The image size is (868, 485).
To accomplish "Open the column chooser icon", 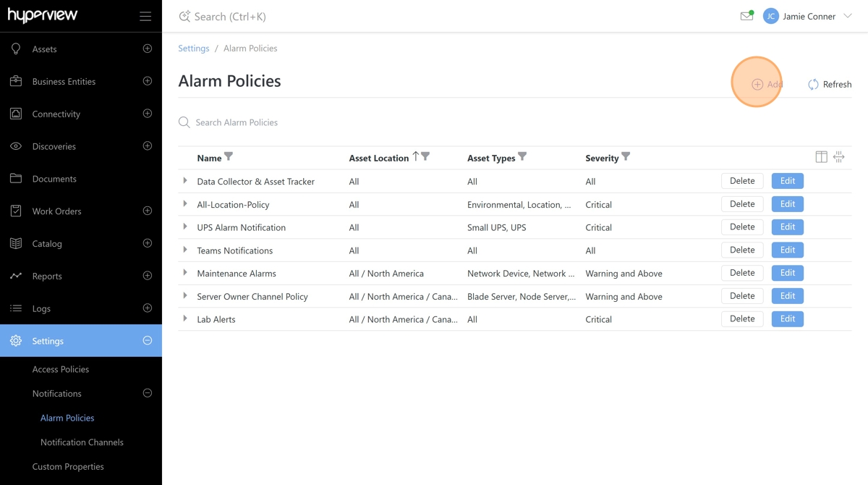I will click(x=821, y=157).
